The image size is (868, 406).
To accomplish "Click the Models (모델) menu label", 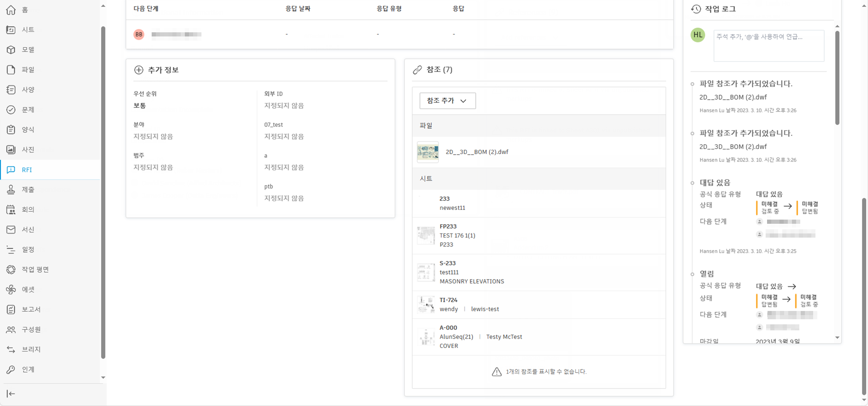I will 28,50.
